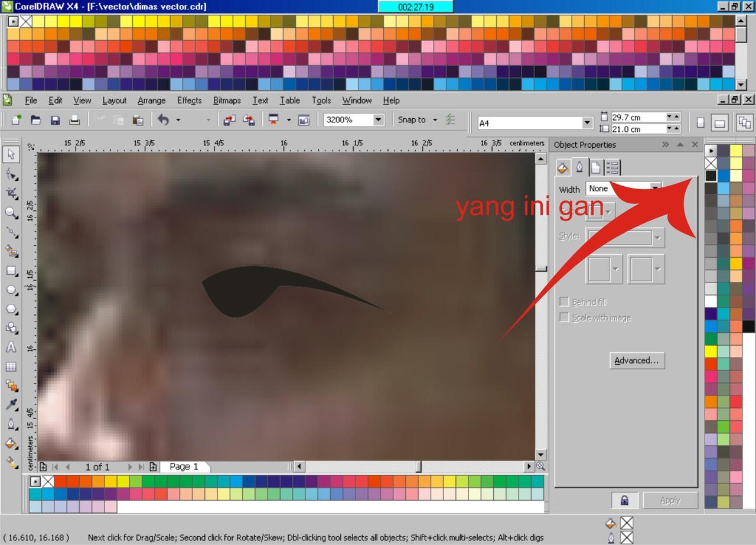
Task: Open the A4 paper size dropdown
Action: click(x=587, y=123)
